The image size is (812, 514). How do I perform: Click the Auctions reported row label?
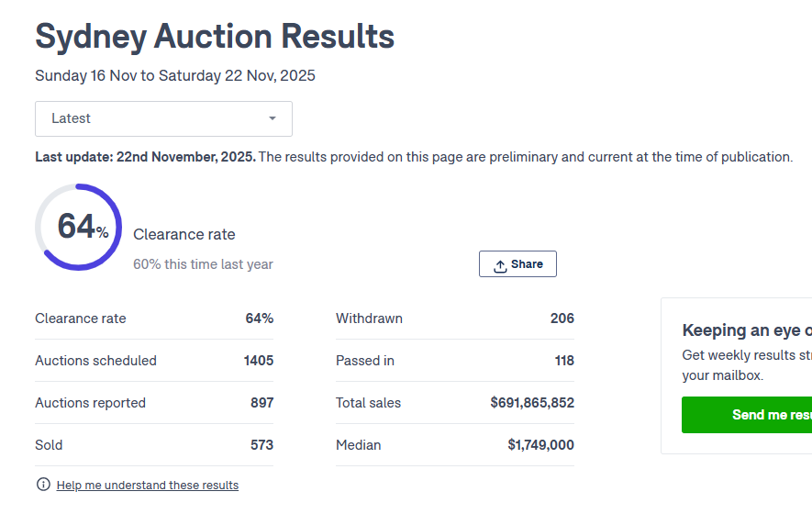point(90,403)
